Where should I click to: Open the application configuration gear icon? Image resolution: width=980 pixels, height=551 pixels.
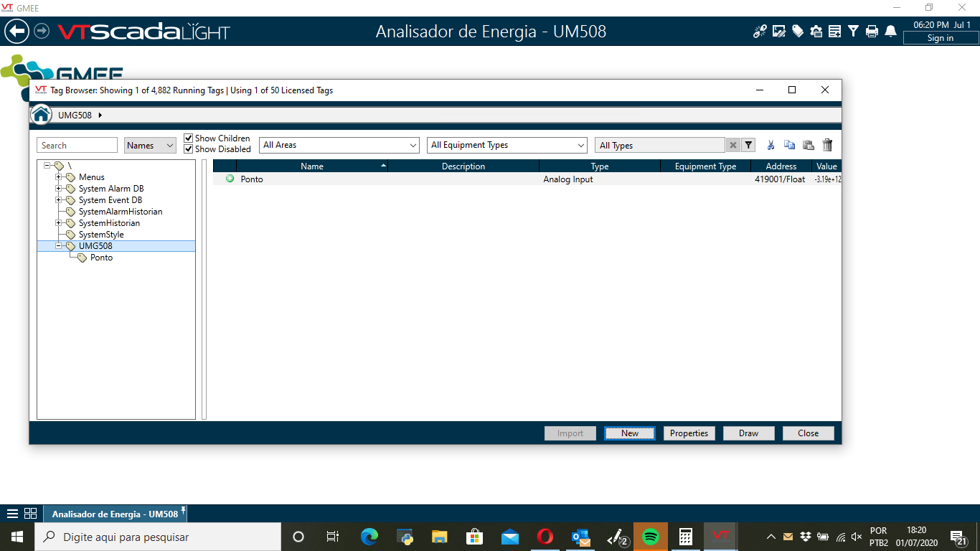816,31
